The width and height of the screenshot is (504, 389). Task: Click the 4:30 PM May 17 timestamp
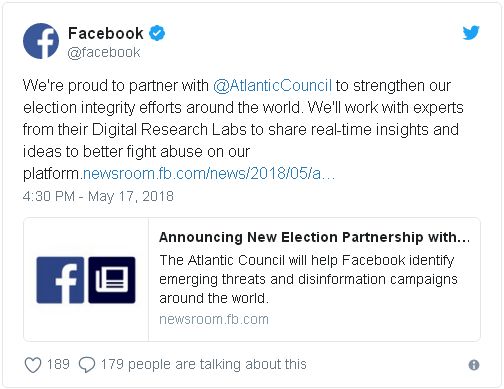[98, 196]
